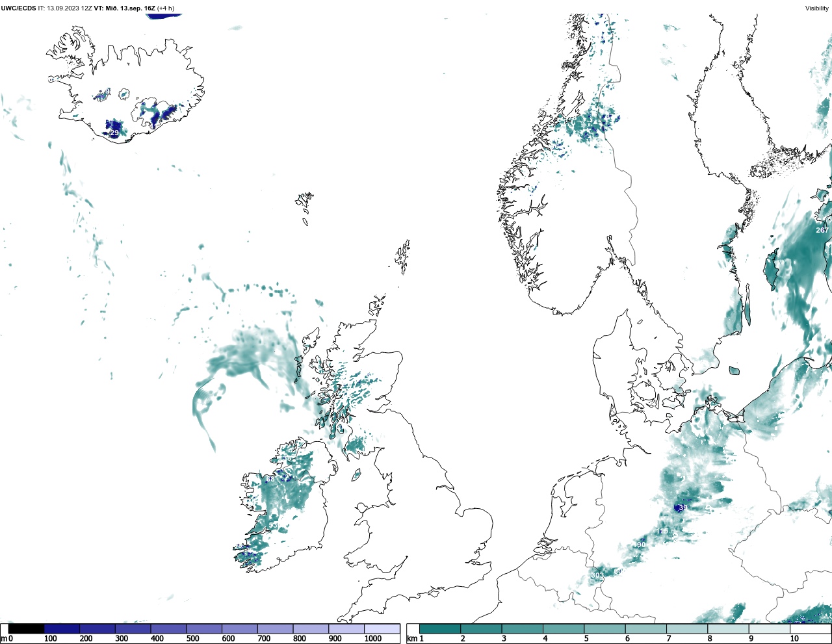Click the '115' value on the map
832x644 pixels.
(662, 531)
